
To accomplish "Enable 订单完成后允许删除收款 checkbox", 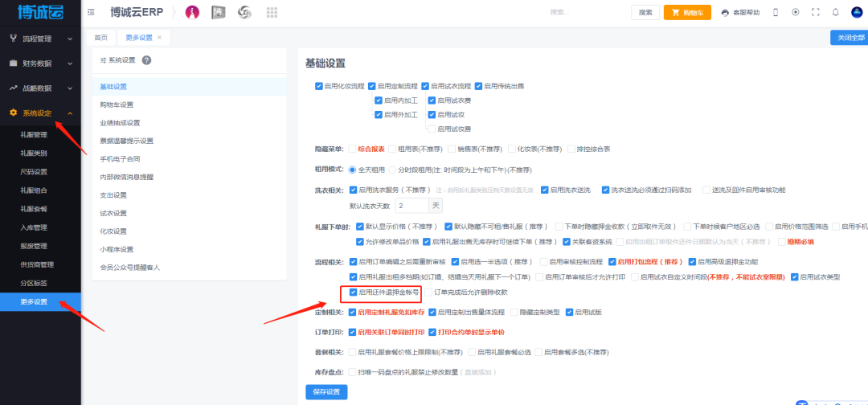I will click(429, 292).
